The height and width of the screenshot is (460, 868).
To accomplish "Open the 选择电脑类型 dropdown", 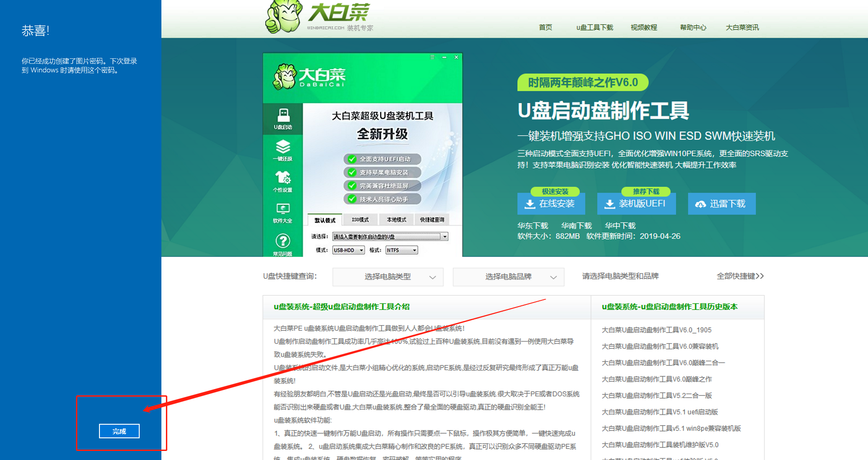I will (x=387, y=277).
